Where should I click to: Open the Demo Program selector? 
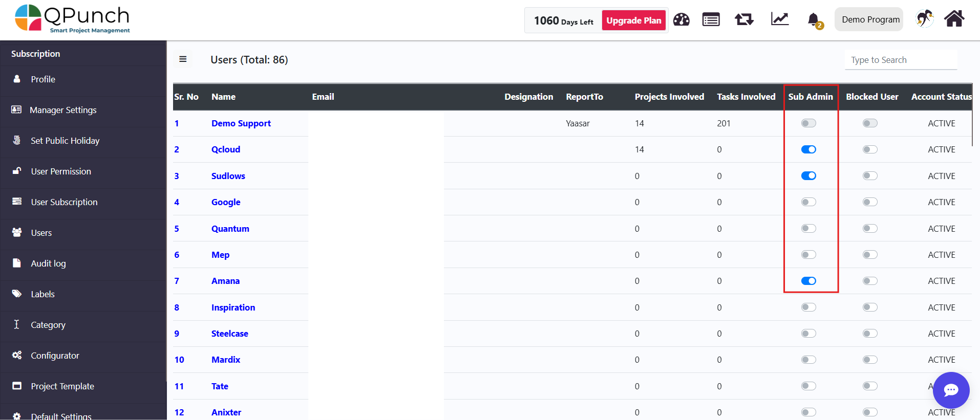tap(870, 19)
